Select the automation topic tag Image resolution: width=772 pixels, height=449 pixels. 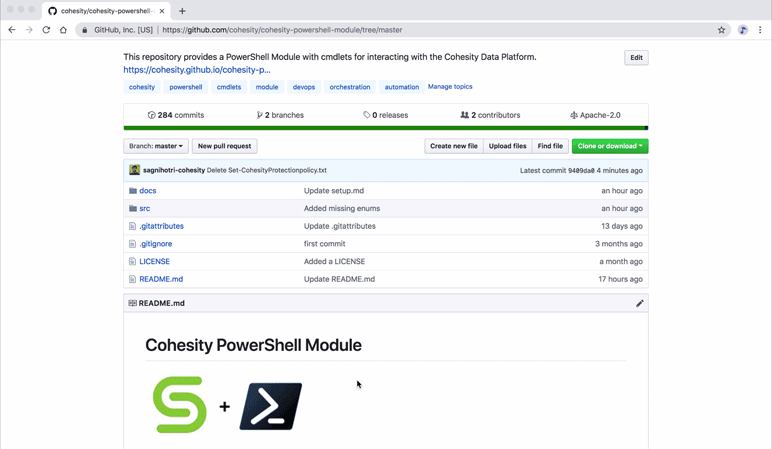402,87
